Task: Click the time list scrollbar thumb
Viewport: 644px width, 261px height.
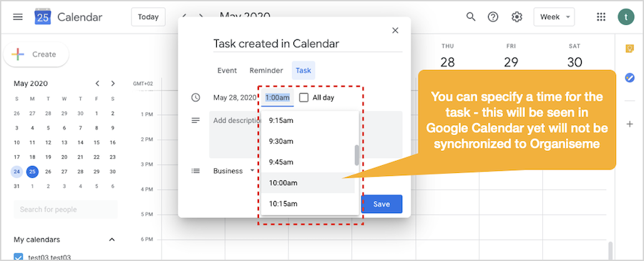Action: [x=357, y=155]
